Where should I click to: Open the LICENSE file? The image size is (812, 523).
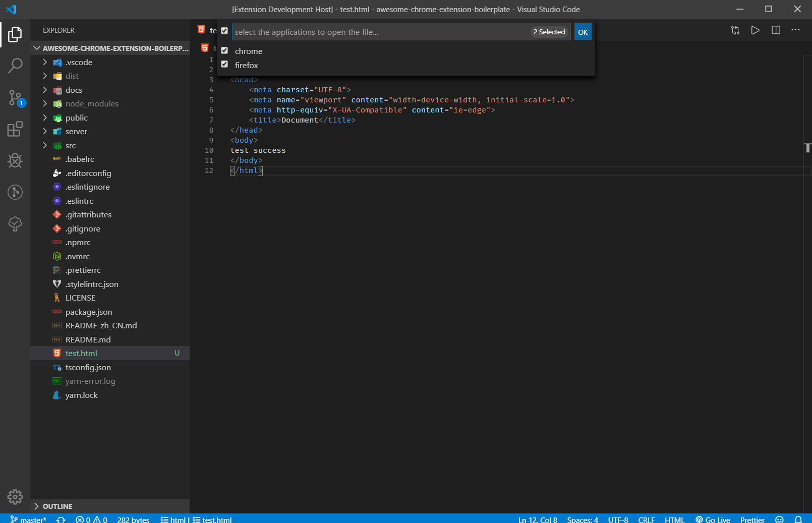click(x=110, y=298)
